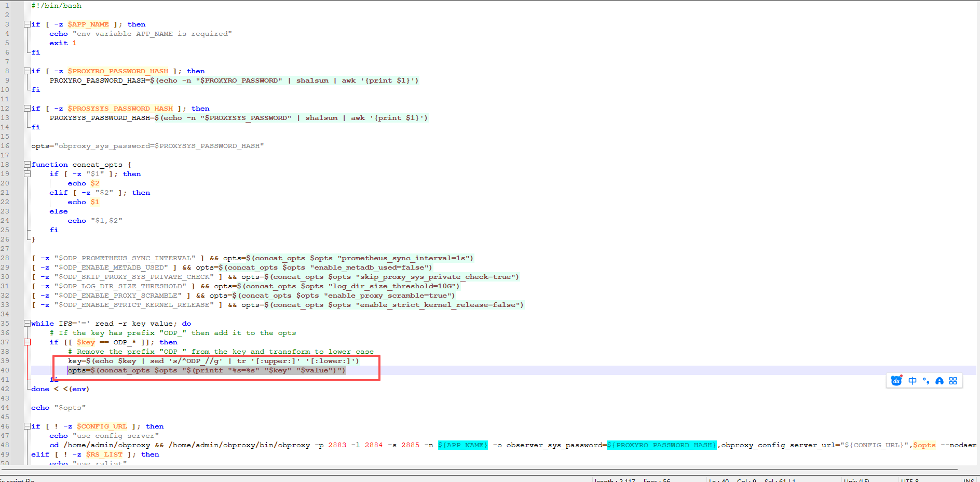The width and height of the screenshot is (980, 482).
Task: Open the IME skin icon shaped like A
Action: coord(940,381)
